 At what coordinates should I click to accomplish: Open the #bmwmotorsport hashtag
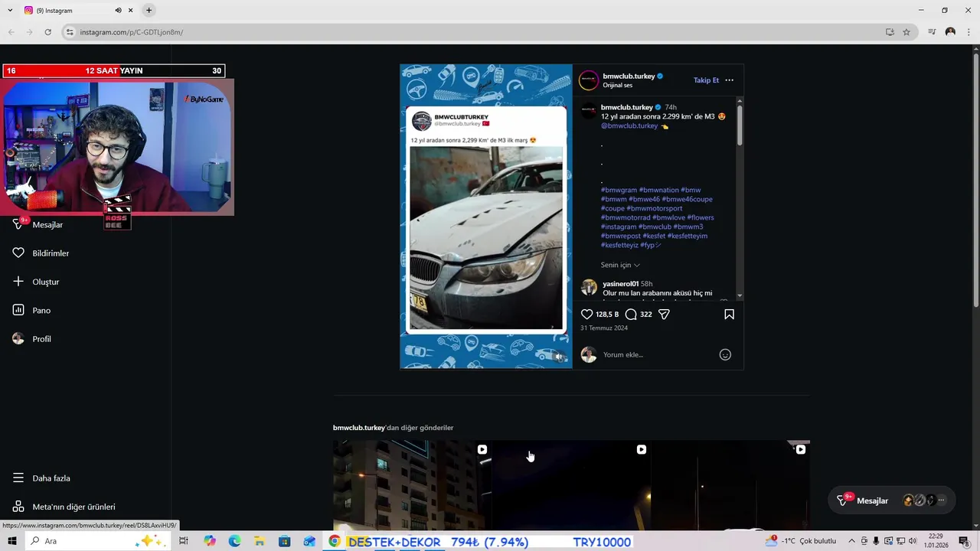pos(655,208)
